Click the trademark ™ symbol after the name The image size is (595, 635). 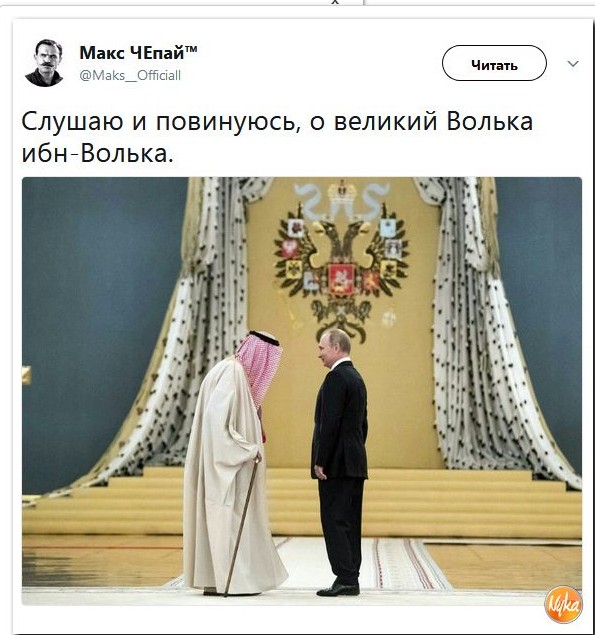[x=191, y=49]
